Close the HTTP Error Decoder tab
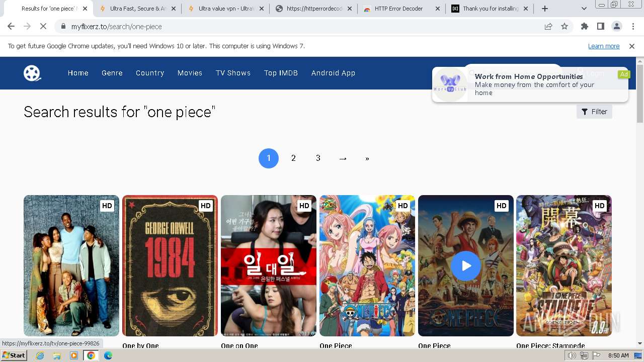Screen dimensions: 644x362 click(437, 9)
